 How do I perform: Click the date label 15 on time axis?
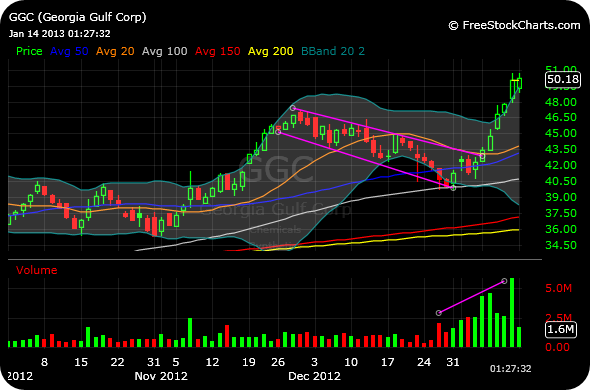[x=81, y=362]
